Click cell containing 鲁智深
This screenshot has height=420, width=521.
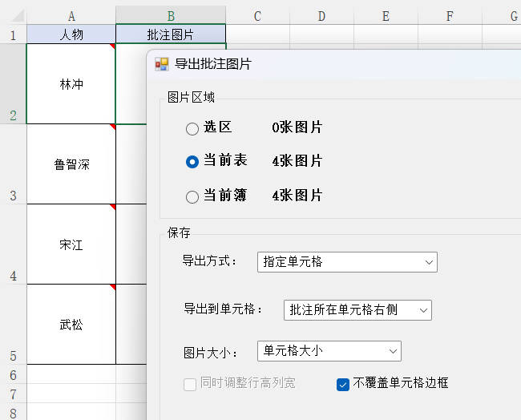pyautogui.click(x=71, y=164)
